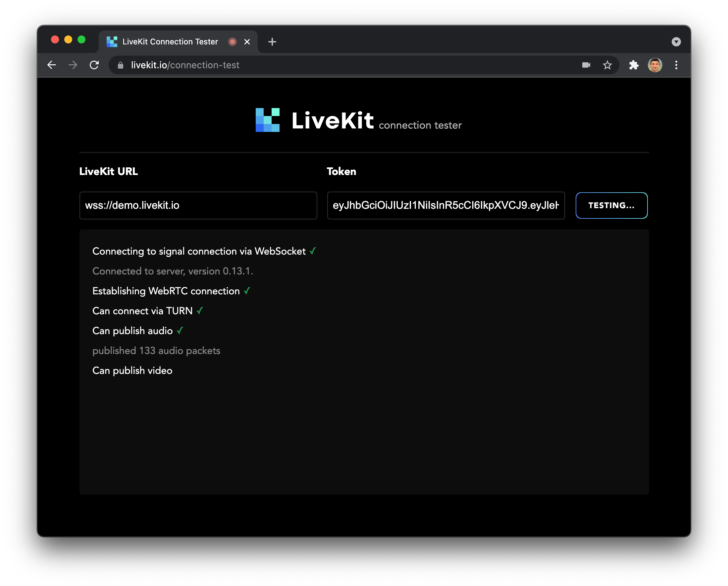Click the Token input field
The width and height of the screenshot is (728, 586).
coord(446,205)
